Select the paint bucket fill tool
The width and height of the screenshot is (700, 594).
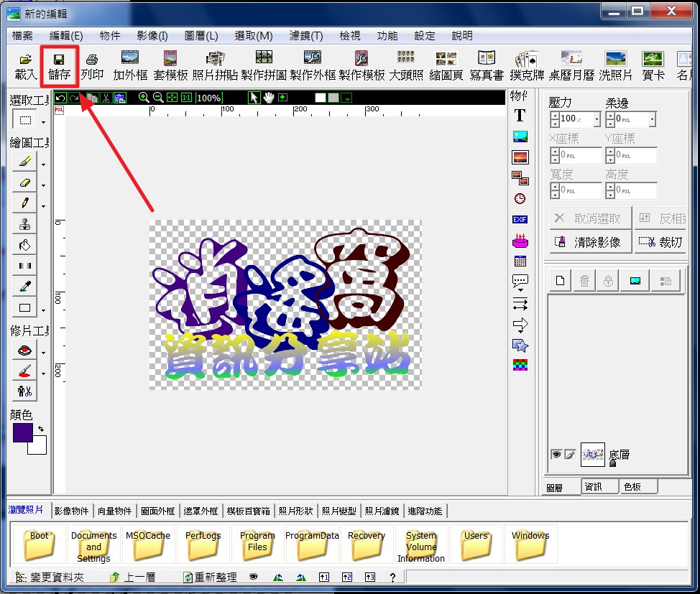(25, 245)
